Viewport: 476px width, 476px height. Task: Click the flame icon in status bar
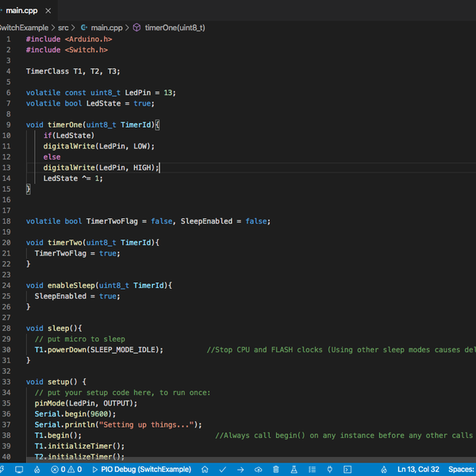36,470
